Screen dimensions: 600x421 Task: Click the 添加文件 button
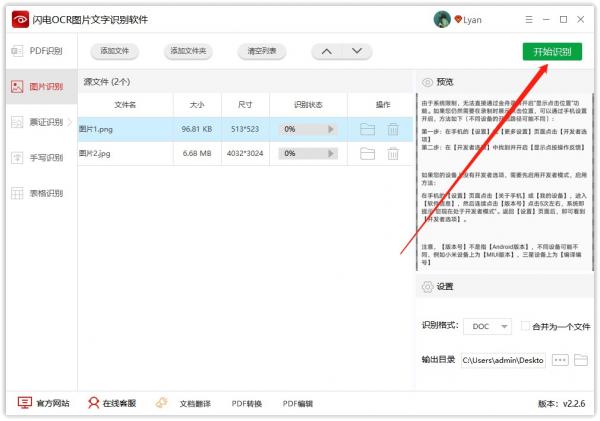tap(114, 51)
